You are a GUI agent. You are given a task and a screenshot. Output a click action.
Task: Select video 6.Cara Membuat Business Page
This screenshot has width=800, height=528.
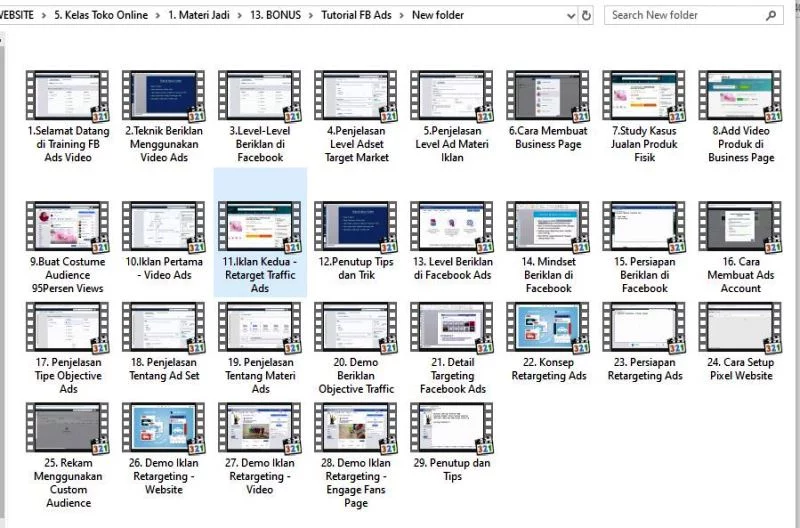click(x=547, y=97)
